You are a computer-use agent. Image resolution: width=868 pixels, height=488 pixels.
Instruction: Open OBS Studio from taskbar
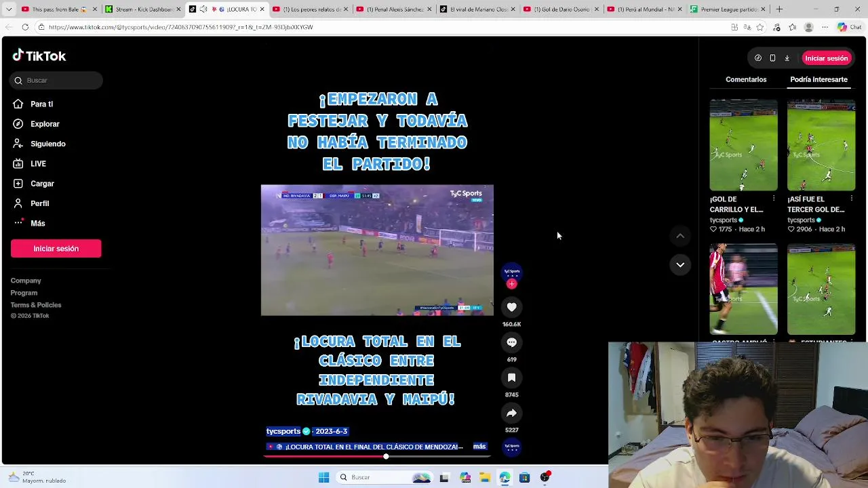tap(545, 477)
